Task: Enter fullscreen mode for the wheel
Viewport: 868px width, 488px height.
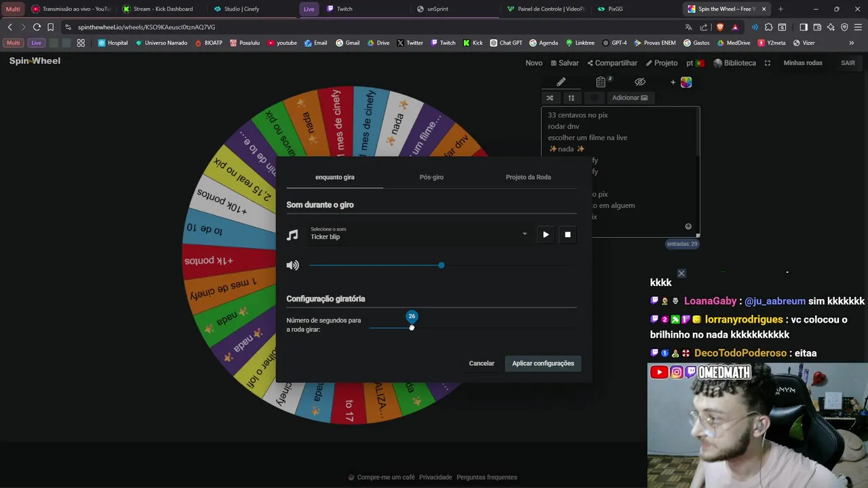Action: 768,63
